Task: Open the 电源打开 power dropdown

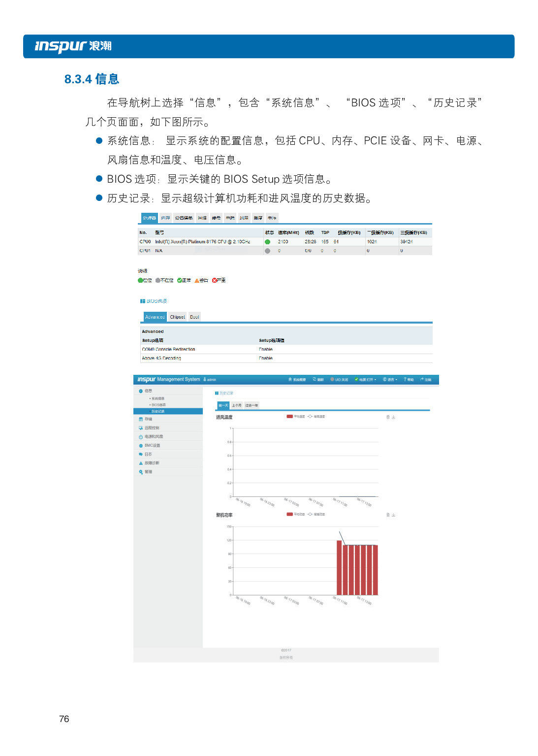Action: 365,380
